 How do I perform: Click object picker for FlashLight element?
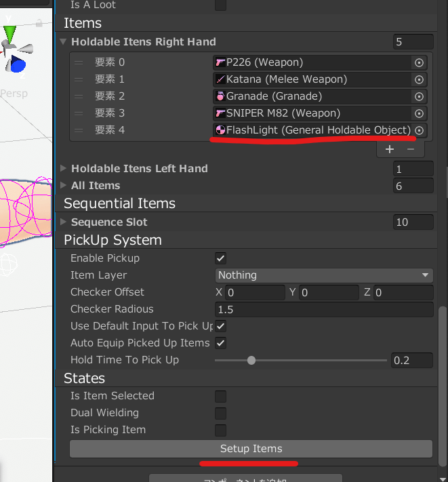click(419, 130)
